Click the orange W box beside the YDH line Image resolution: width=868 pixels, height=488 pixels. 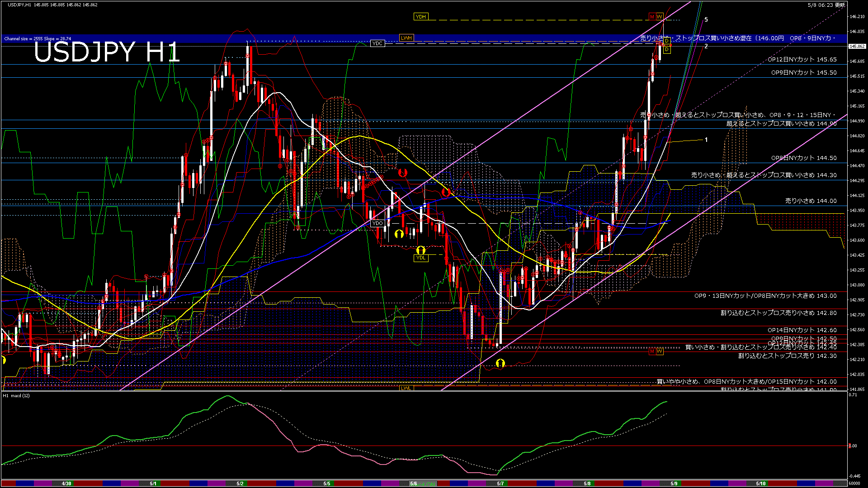(660, 17)
